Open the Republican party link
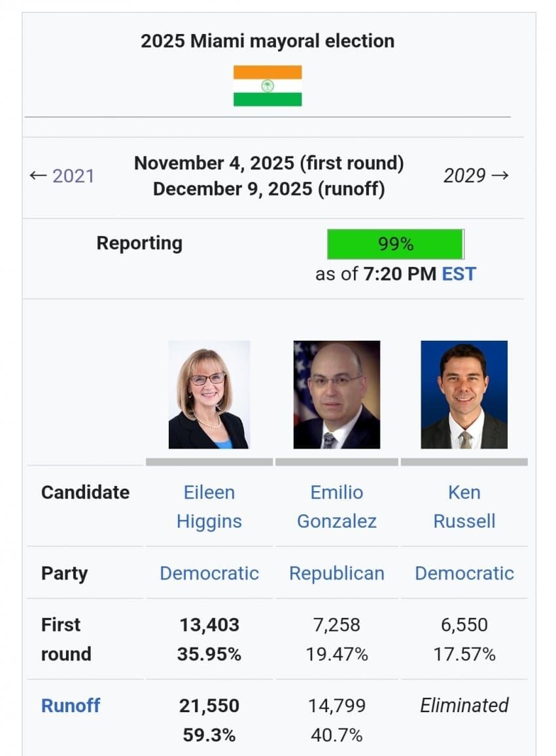Image resolution: width=556 pixels, height=756 pixels. 337,574
